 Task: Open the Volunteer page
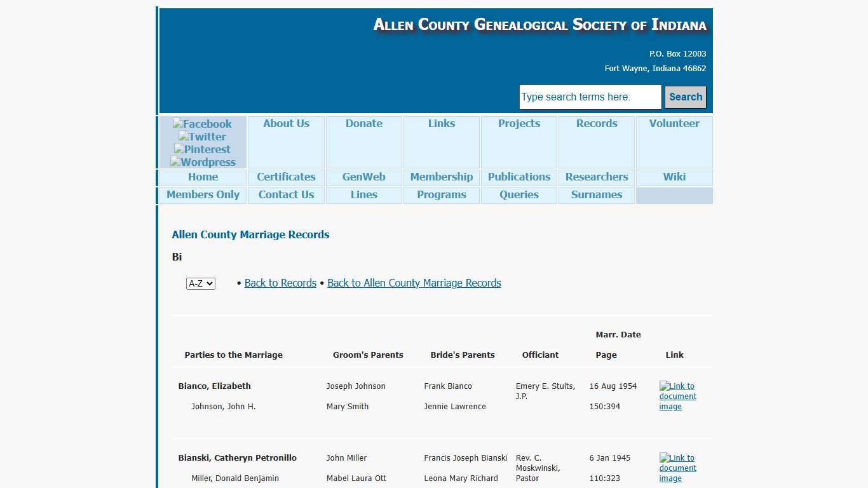(674, 123)
